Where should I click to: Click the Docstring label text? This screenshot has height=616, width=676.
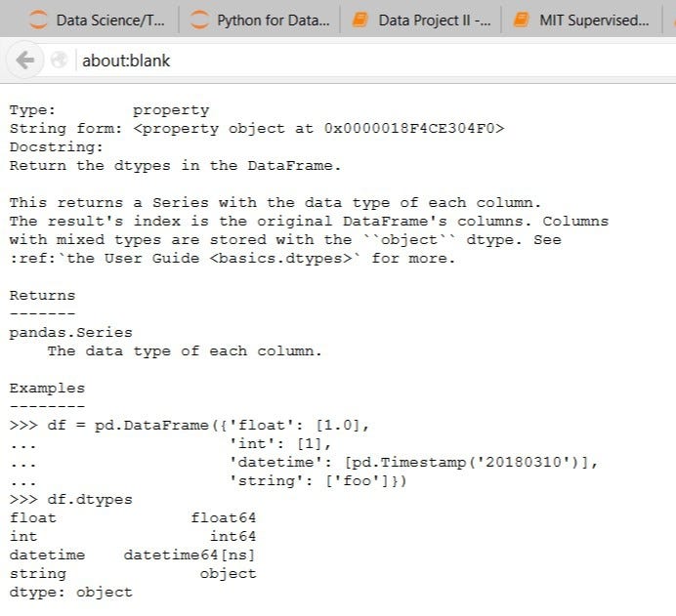pos(57,146)
